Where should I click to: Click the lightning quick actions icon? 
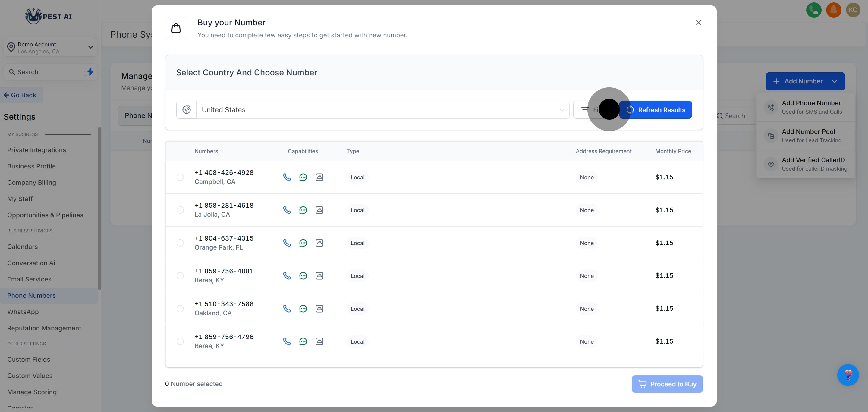point(90,72)
